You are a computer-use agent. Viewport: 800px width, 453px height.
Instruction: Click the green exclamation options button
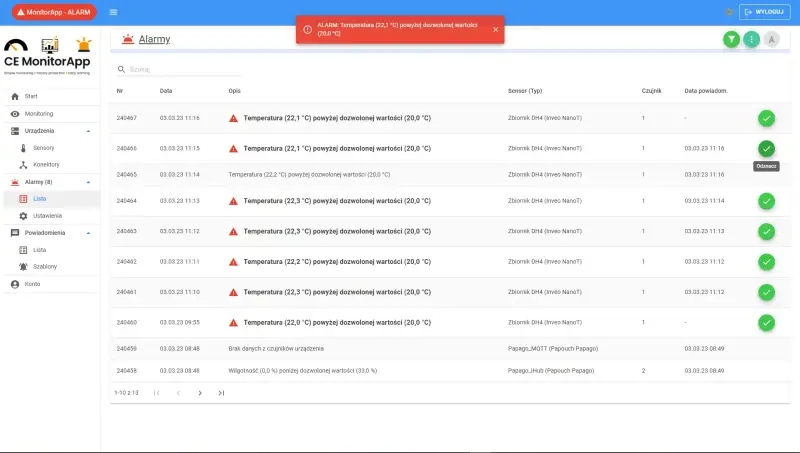[x=752, y=39]
